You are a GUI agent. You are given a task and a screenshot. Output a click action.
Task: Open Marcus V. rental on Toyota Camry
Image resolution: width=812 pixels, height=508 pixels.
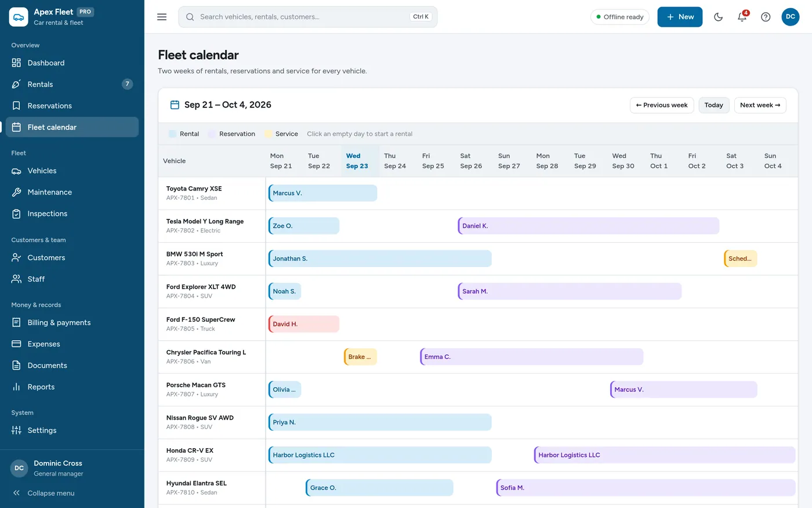(x=322, y=193)
